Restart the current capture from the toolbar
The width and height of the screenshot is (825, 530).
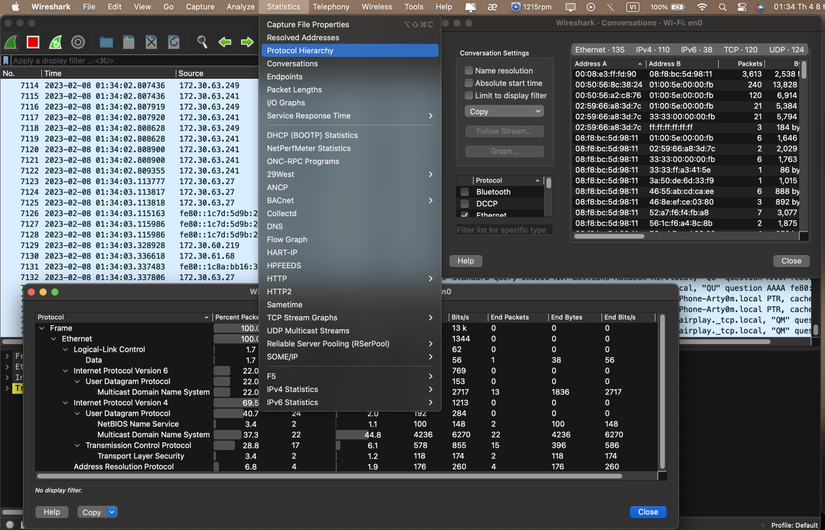[x=55, y=42]
